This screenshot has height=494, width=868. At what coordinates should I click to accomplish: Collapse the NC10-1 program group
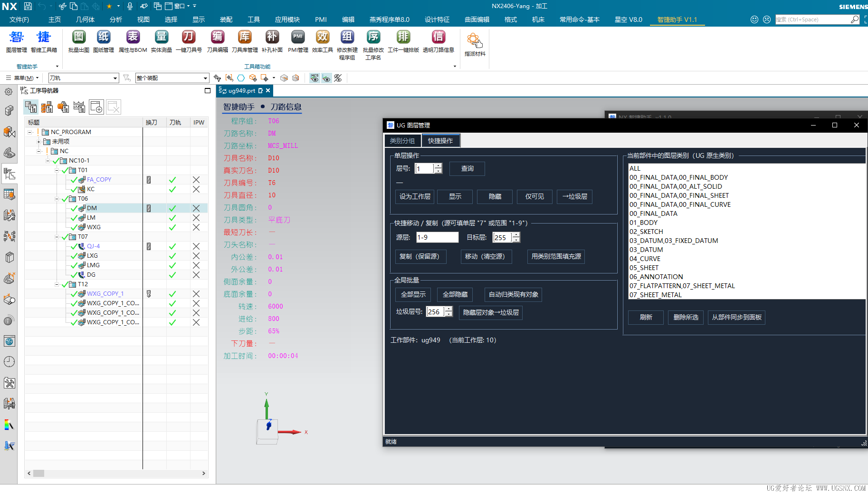click(48, 161)
